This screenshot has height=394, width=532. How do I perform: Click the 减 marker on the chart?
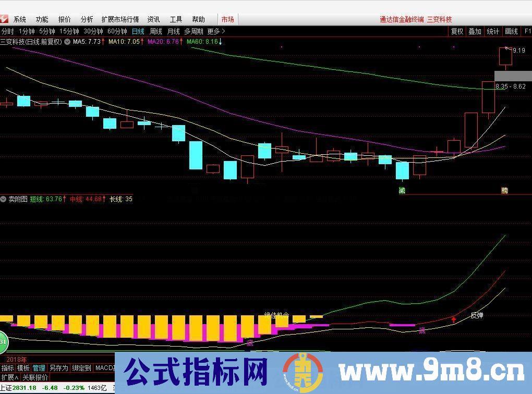(402, 191)
